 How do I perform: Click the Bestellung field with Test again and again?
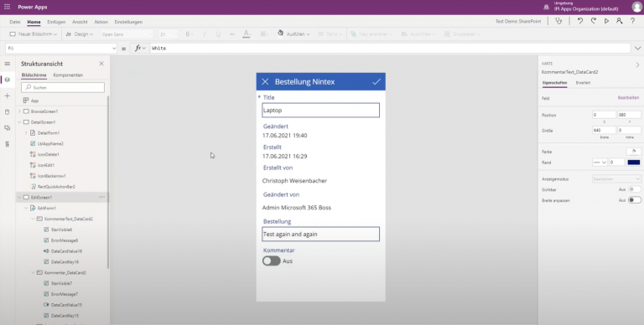321,235
